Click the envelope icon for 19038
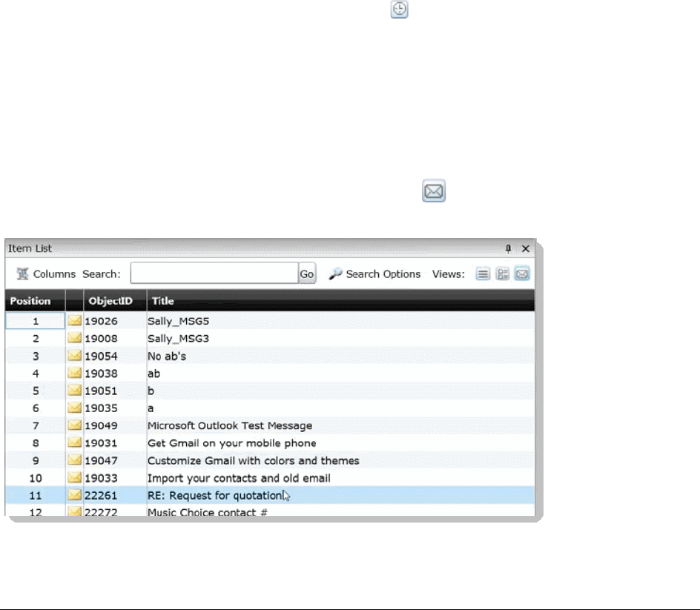The width and height of the screenshot is (700, 610). [x=75, y=373]
